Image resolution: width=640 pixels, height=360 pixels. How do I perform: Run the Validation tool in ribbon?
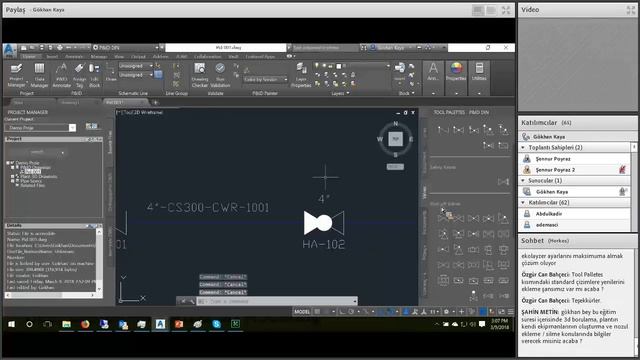220,76
